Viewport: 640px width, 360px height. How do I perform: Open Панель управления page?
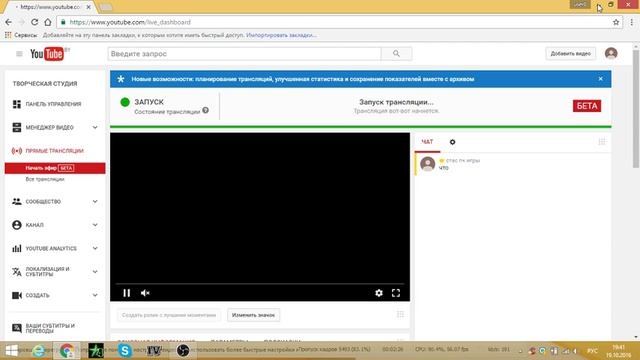pyautogui.click(x=53, y=104)
